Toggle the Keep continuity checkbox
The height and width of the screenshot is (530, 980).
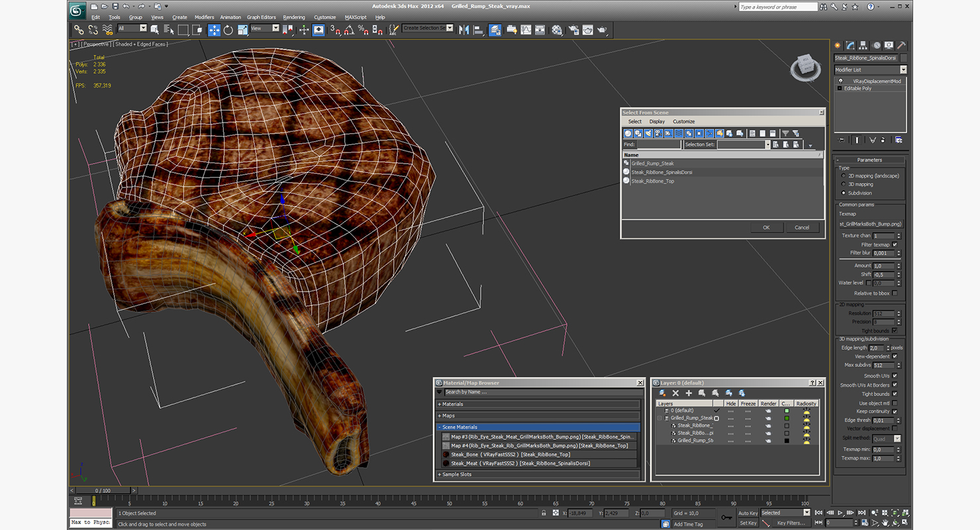[x=895, y=411]
